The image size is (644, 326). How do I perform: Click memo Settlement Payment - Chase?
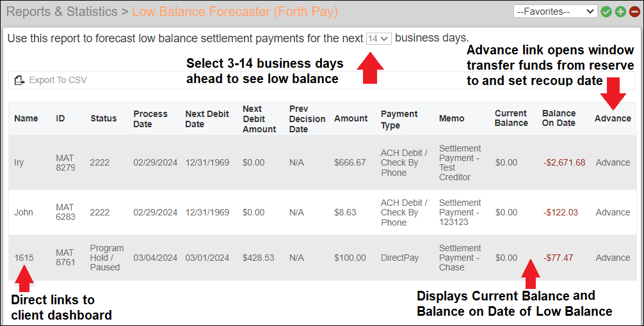459,258
